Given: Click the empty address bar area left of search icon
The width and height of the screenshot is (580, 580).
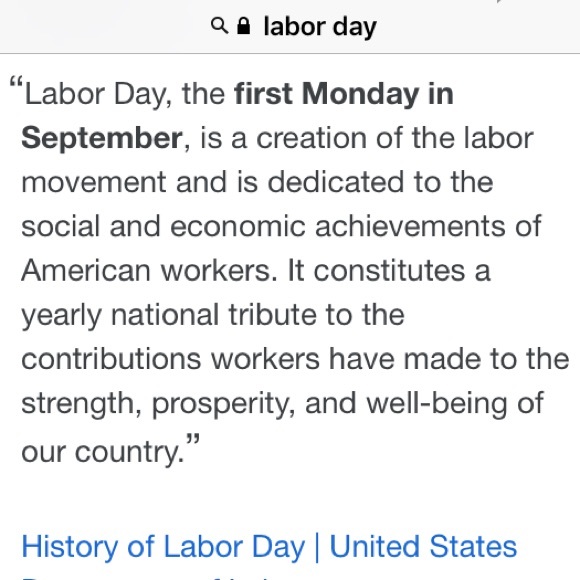Looking at the screenshot, I should [104, 26].
